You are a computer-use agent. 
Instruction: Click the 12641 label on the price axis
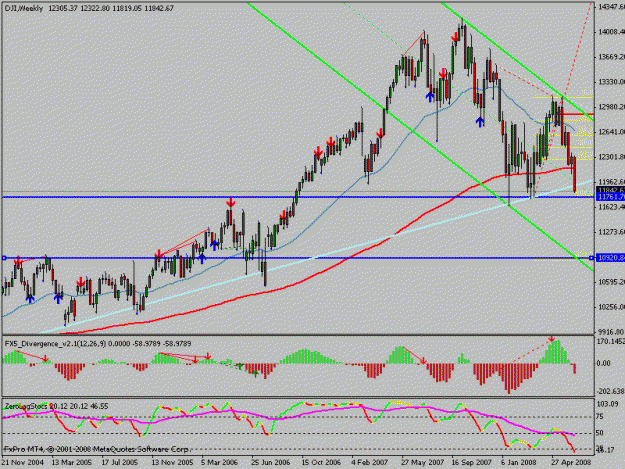point(611,132)
